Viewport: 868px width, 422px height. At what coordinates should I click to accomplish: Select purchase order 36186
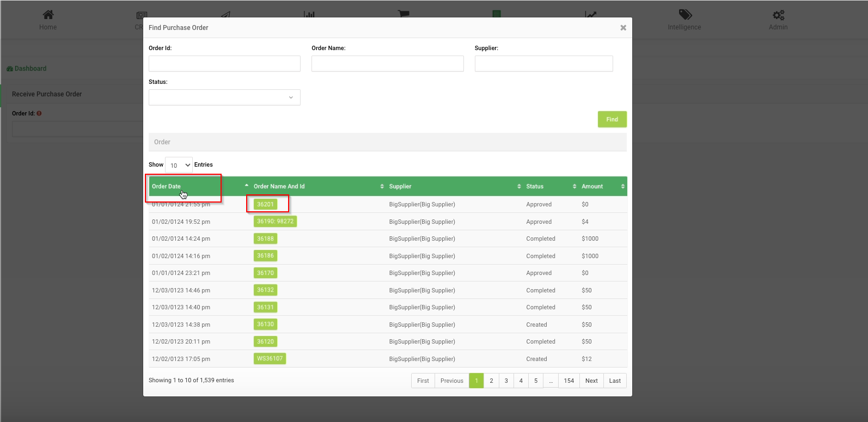[265, 256]
